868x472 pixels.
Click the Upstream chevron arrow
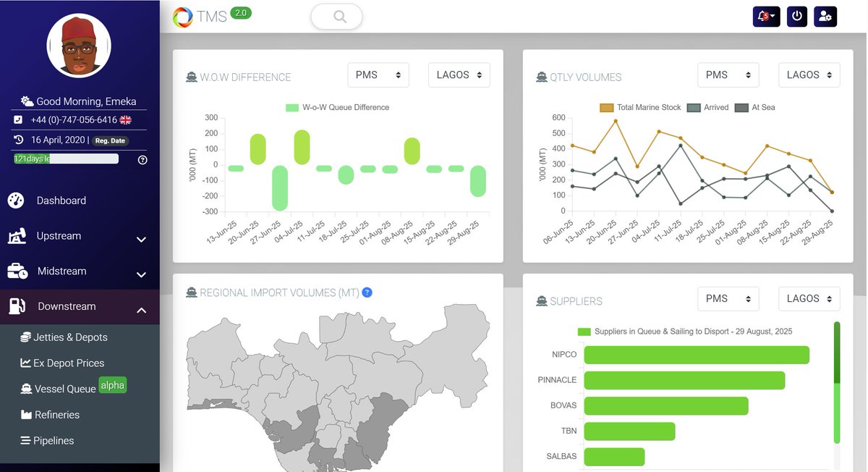142,240
